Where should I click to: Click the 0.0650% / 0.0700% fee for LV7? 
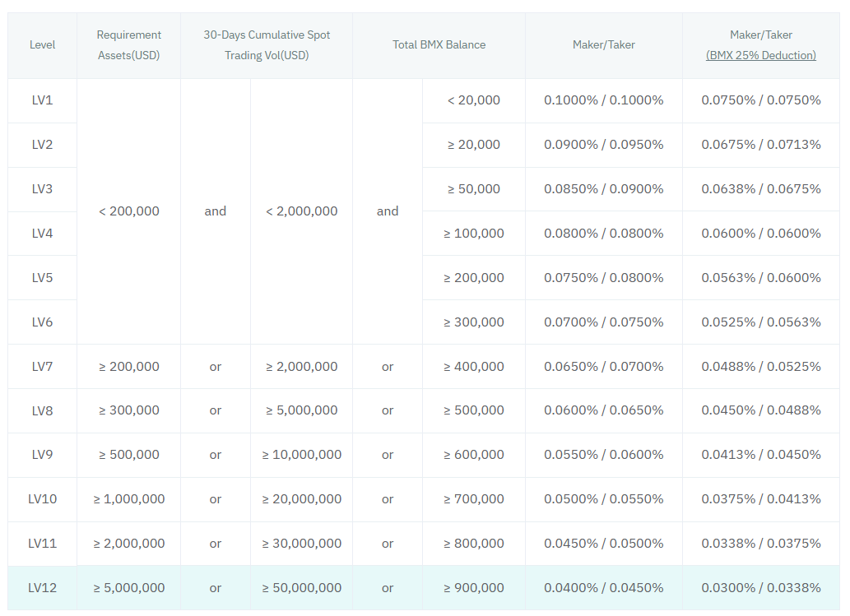pyautogui.click(x=602, y=366)
